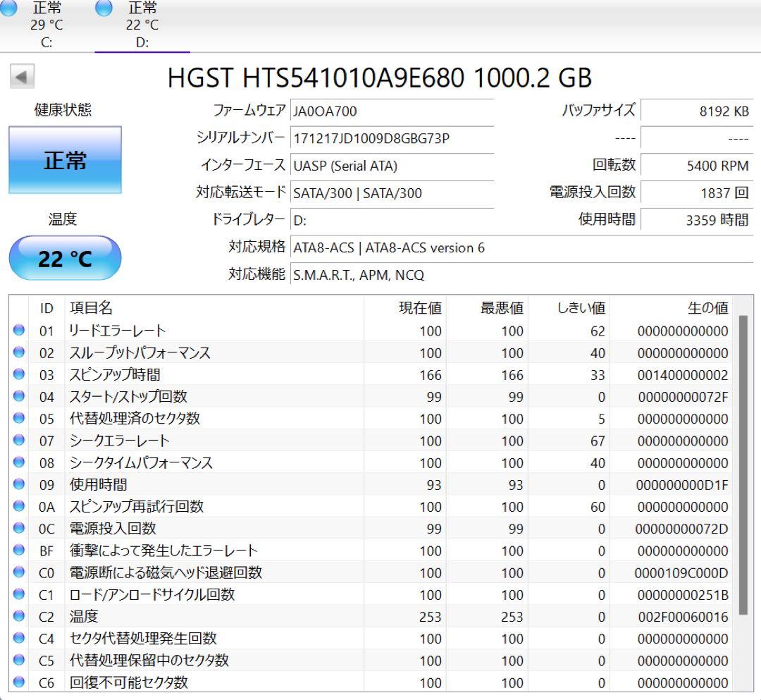Select the C: drive tab
Screen dimensions: 761x700
point(47,25)
